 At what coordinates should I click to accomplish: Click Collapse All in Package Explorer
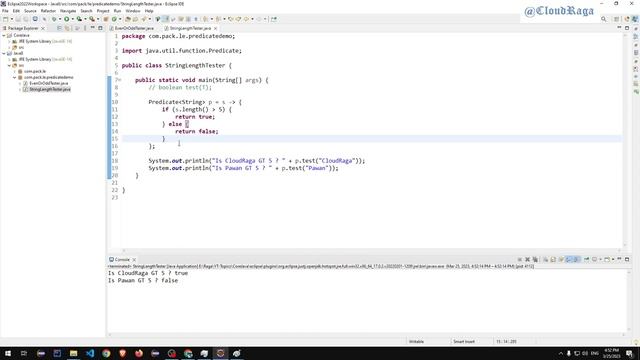coord(59,28)
